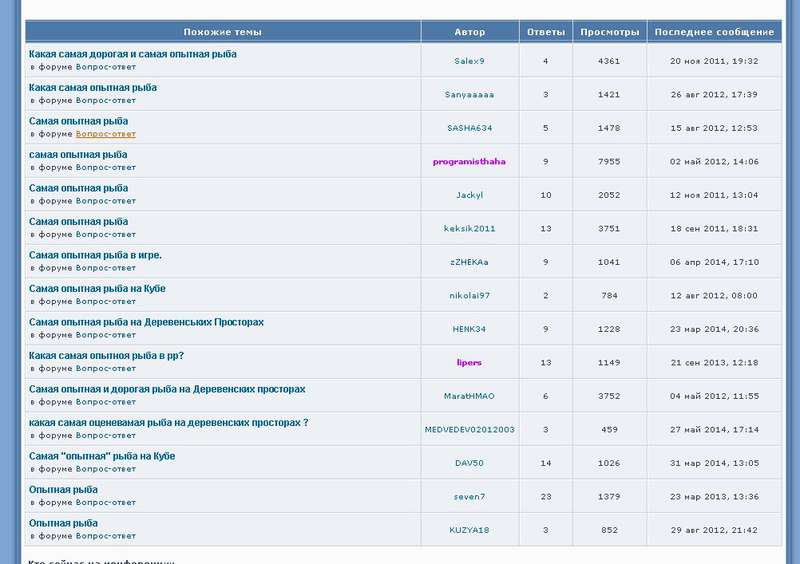Click the "Ответы" column header
Screen dimensions: 800x564
tap(546, 32)
